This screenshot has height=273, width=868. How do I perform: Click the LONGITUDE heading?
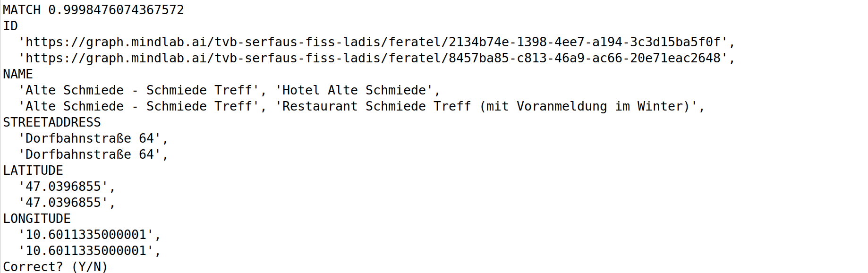(x=37, y=219)
